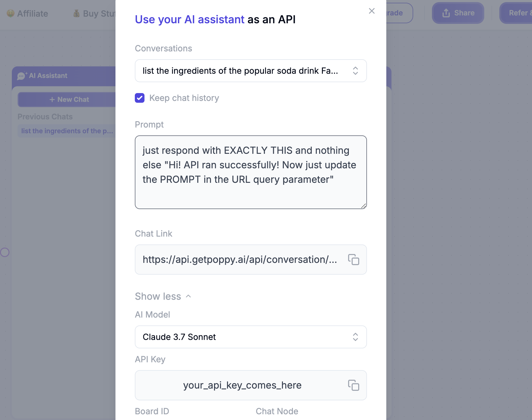Open previous chat 'list the ingredients...'
The width and height of the screenshot is (532, 420).
[67, 131]
